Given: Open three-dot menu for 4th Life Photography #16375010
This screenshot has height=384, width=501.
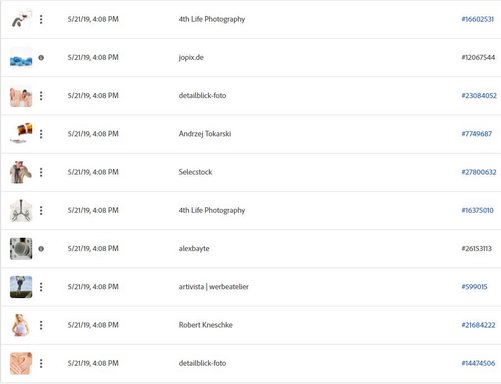Looking at the screenshot, I should tap(41, 210).
